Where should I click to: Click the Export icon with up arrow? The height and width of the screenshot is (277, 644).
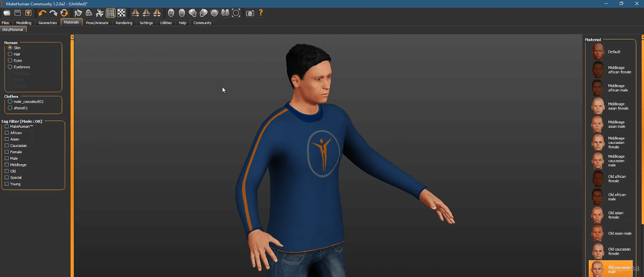[x=29, y=13]
